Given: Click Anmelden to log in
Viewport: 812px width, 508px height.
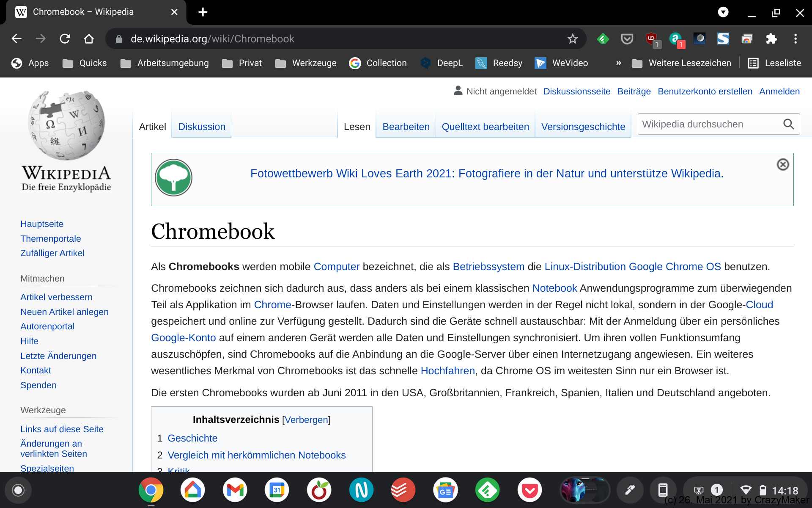Looking at the screenshot, I should (x=779, y=91).
